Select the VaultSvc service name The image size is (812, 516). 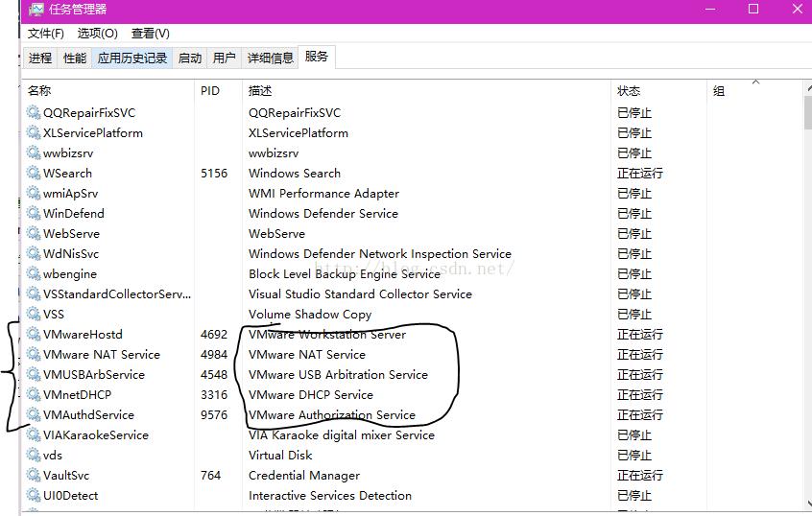click(66, 476)
